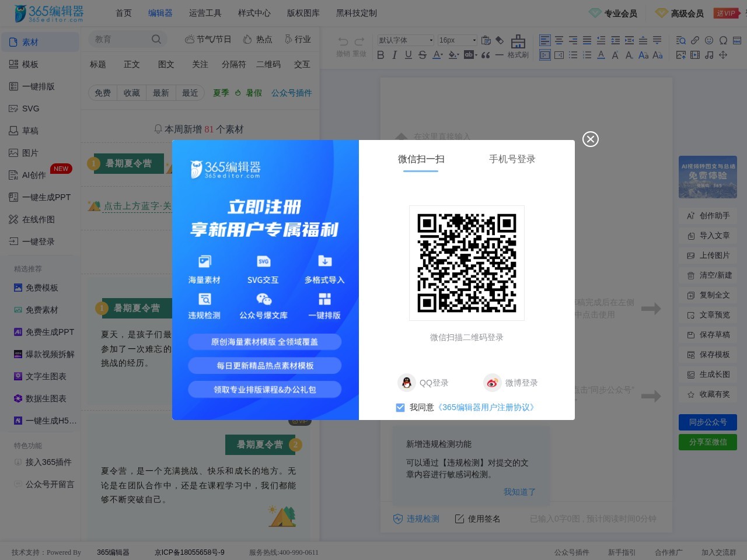
Task: Select the 一键生成PPT sidebar item
Action: [40, 197]
